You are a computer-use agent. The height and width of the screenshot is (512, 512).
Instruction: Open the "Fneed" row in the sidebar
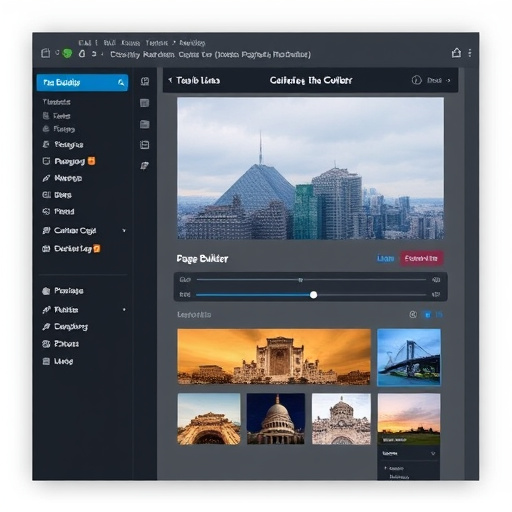(58, 211)
